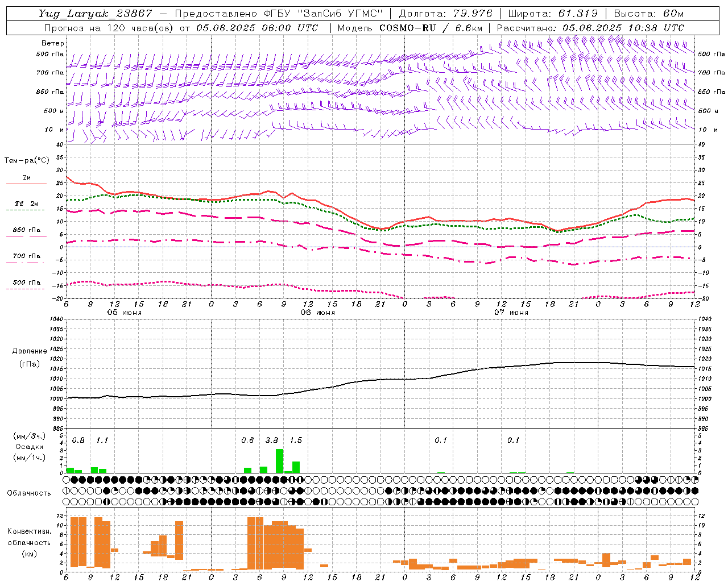The height and width of the screenshot is (582, 728).
Task: Click the Ветер panel label
Action: point(53,43)
